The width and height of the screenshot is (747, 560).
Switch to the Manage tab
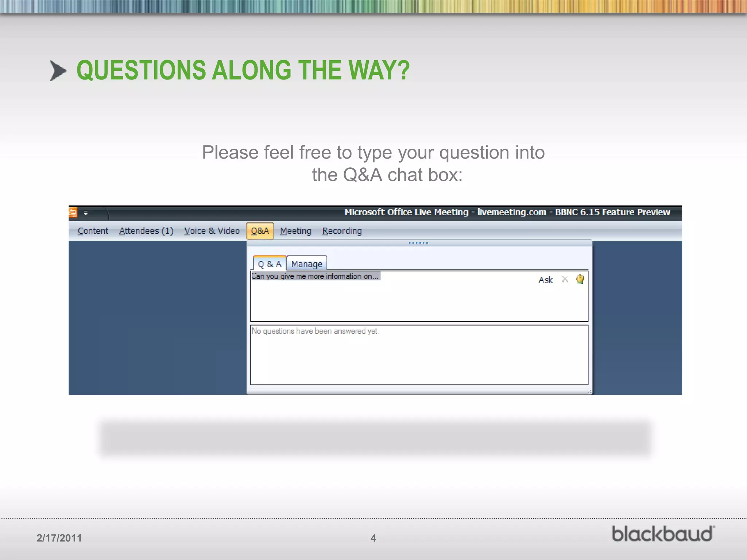[x=306, y=264]
